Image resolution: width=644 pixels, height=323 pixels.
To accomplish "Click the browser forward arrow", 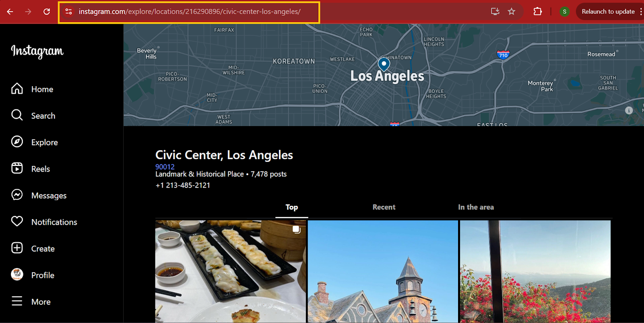I will [x=28, y=12].
